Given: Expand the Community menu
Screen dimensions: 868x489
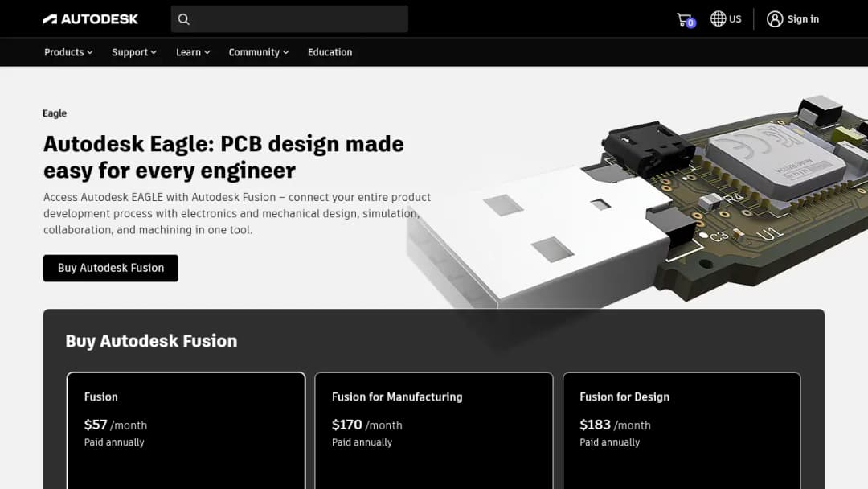Looking at the screenshot, I should pos(259,52).
